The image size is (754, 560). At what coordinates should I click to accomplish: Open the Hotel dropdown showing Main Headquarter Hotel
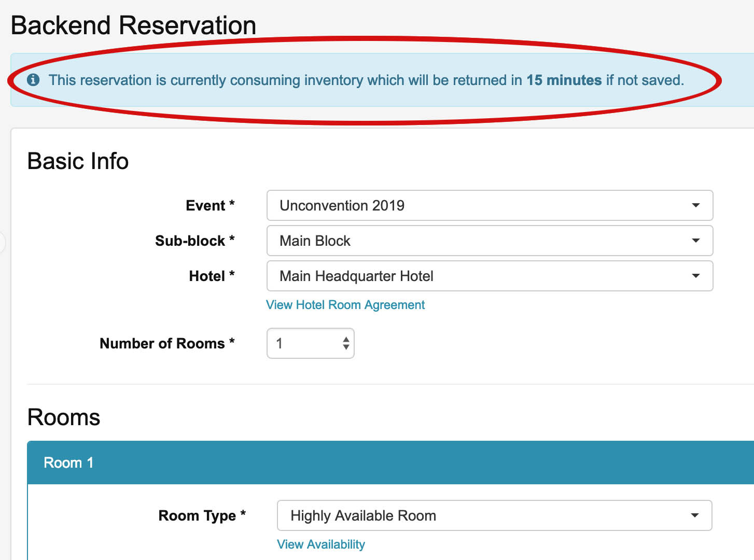(490, 276)
